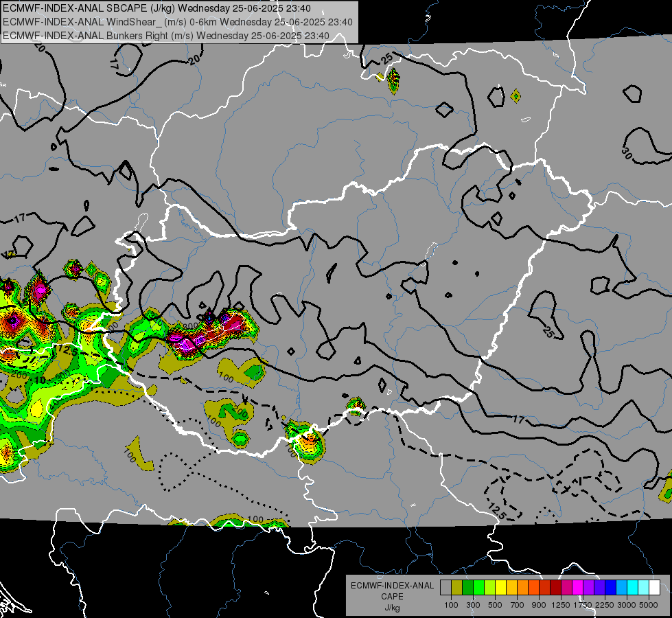
Task: Click the SBCAPE (J/kg) header line
Action: [157, 8]
